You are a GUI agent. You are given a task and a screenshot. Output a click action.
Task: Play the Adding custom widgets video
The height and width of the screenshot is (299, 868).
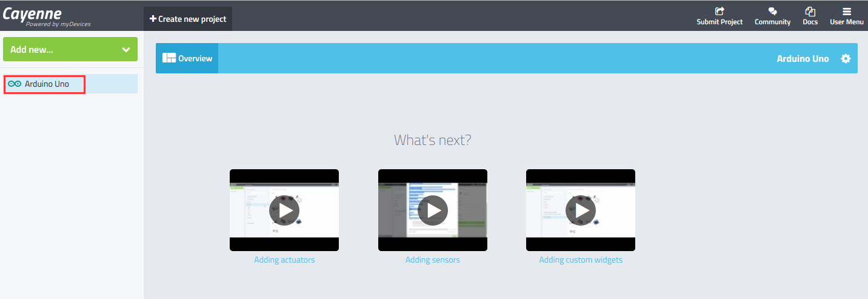tap(581, 210)
